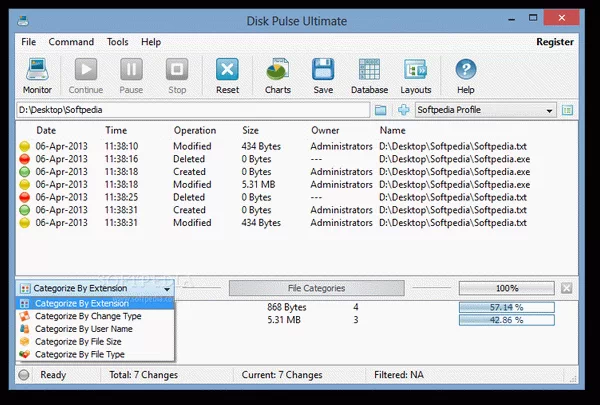Click the File Categories button
This screenshot has width=600, height=405.
tap(316, 288)
